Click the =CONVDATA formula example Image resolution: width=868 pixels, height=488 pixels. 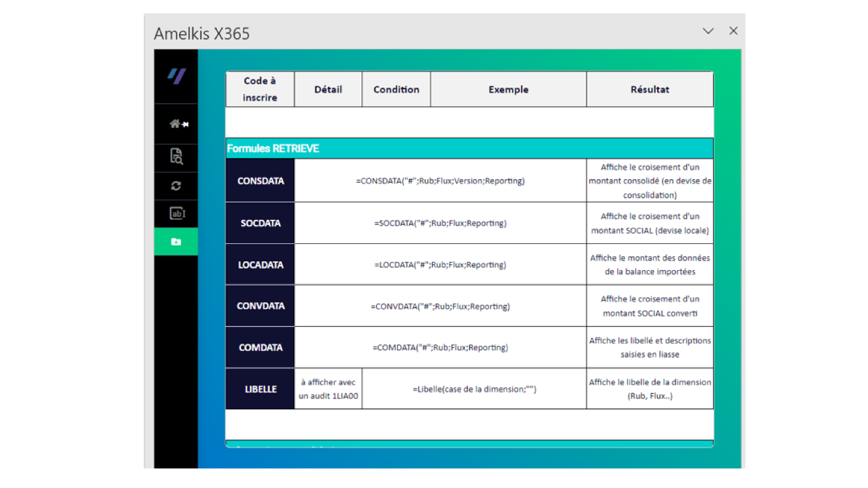pos(440,306)
